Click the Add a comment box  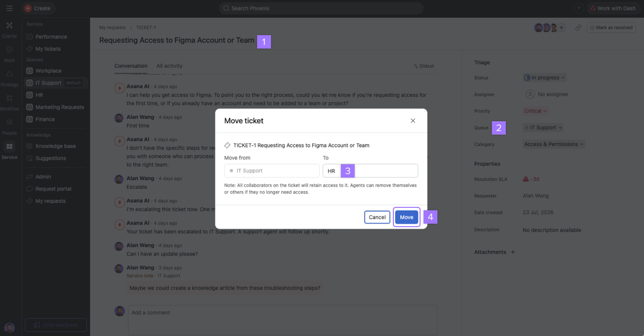pos(282,320)
